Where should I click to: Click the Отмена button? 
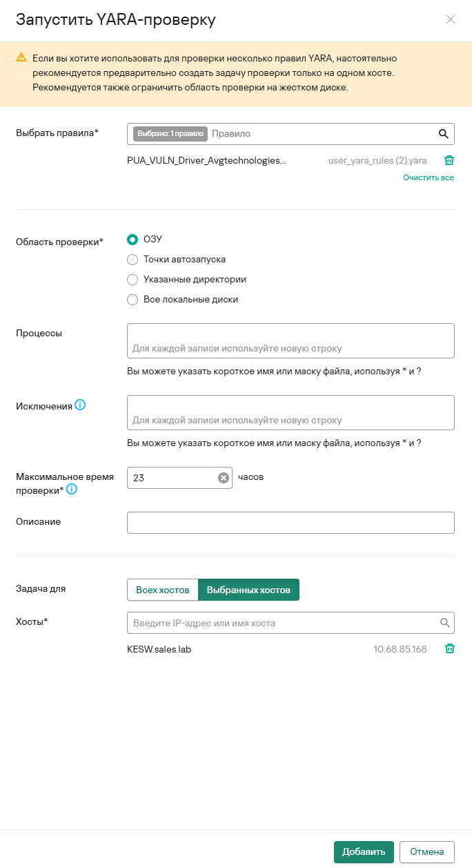coord(426,851)
